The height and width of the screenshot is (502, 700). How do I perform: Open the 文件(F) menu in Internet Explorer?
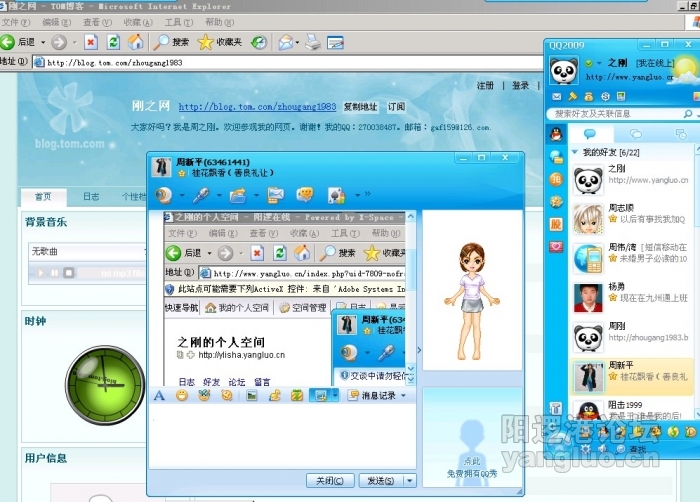click(16, 22)
